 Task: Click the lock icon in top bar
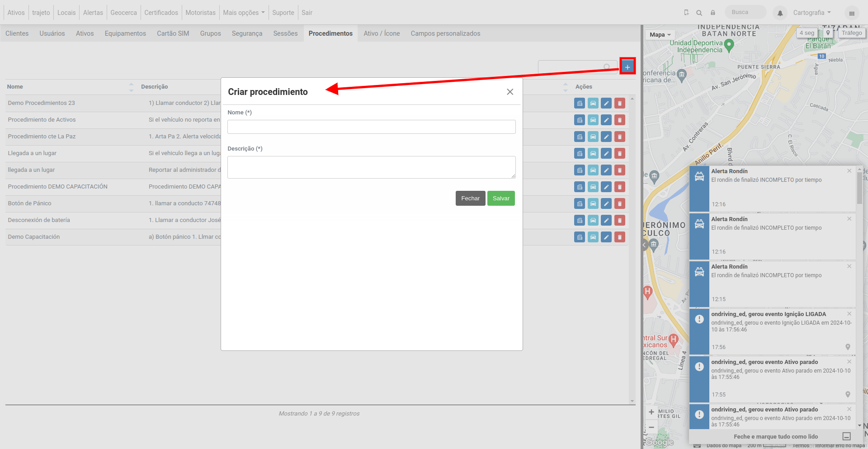(x=713, y=13)
